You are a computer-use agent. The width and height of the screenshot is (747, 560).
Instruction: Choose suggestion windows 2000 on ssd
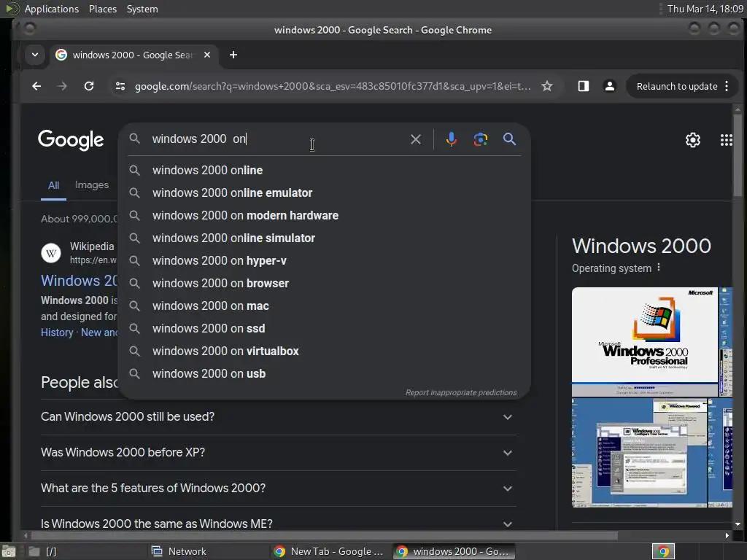point(324,329)
